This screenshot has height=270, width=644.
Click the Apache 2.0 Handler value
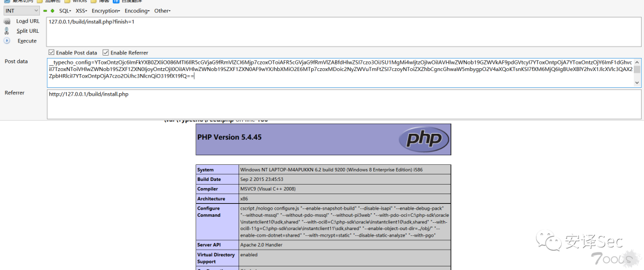[261, 245]
